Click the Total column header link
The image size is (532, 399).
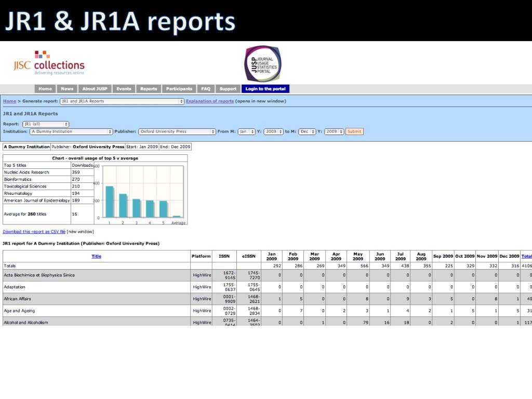pos(527,257)
